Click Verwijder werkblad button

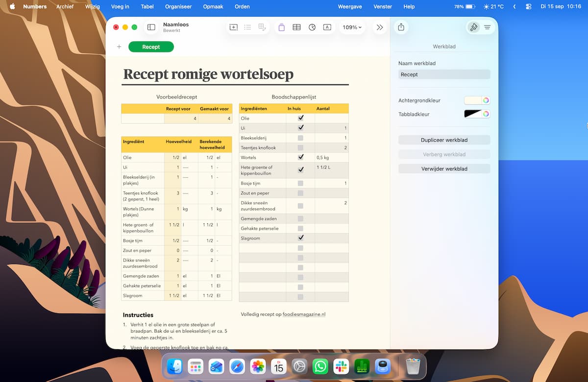(x=444, y=168)
